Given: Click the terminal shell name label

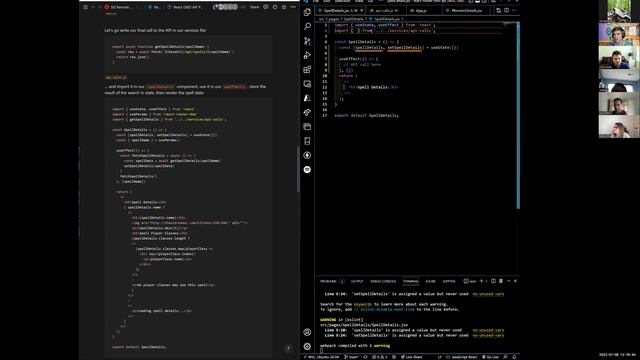Looking at the screenshot, I should click(x=471, y=281).
